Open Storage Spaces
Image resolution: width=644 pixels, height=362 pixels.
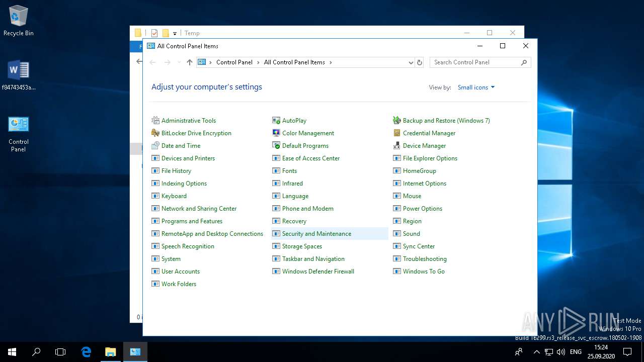(x=302, y=246)
